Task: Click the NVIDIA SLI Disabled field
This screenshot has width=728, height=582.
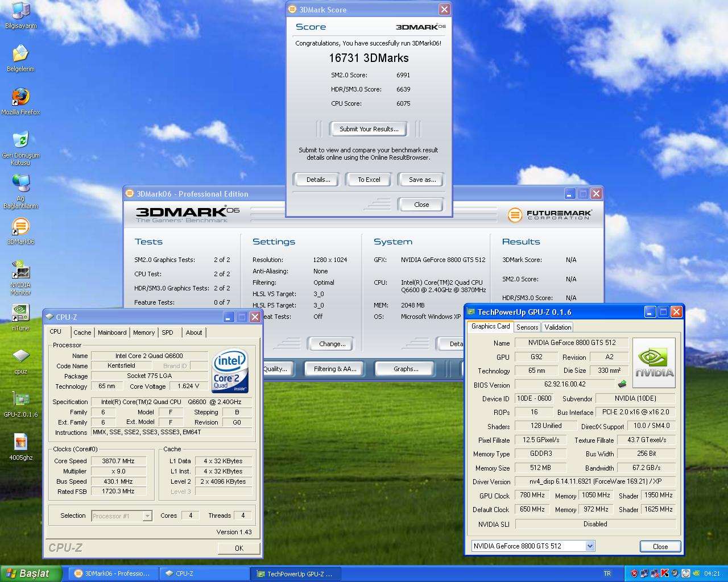Action: [x=595, y=524]
